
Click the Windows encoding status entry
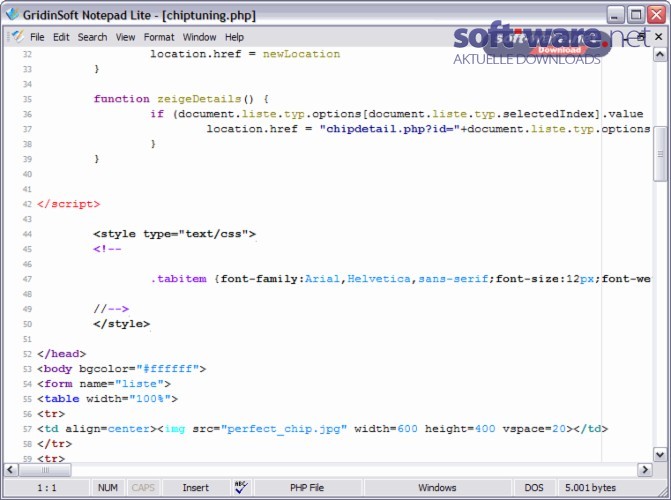pos(437,488)
